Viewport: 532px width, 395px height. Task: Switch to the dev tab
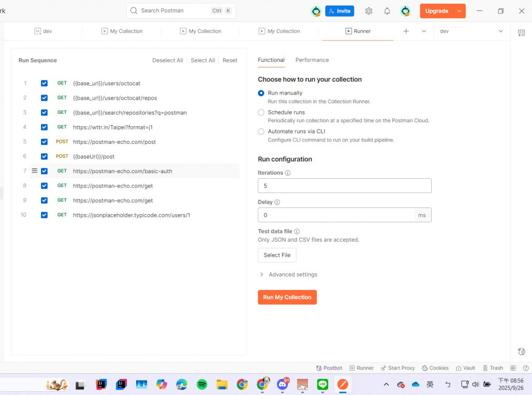pyautogui.click(x=43, y=31)
